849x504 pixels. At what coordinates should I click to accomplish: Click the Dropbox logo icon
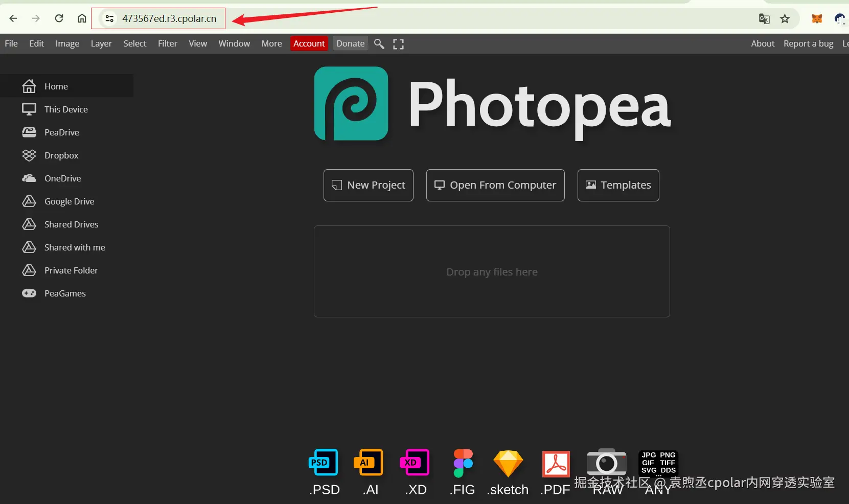(x=29, y=155)
